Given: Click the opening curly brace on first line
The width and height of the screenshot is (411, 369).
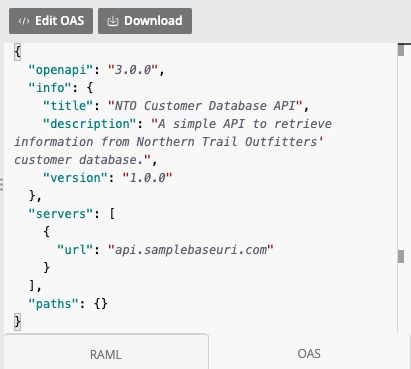Looking at the screenshot, I should 17,52.
